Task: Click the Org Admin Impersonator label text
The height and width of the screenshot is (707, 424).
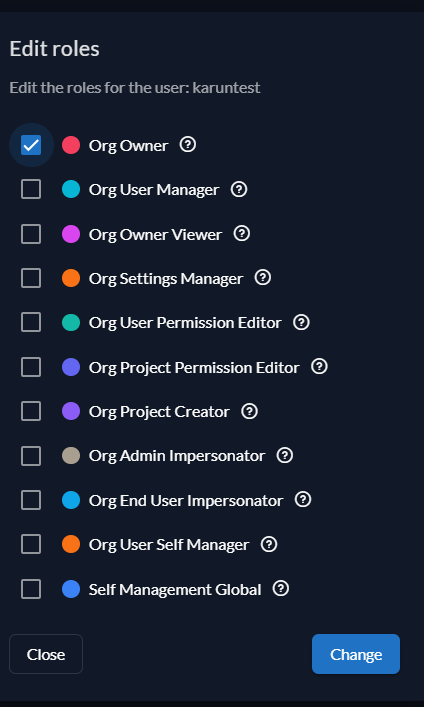Action: (177, 456)
